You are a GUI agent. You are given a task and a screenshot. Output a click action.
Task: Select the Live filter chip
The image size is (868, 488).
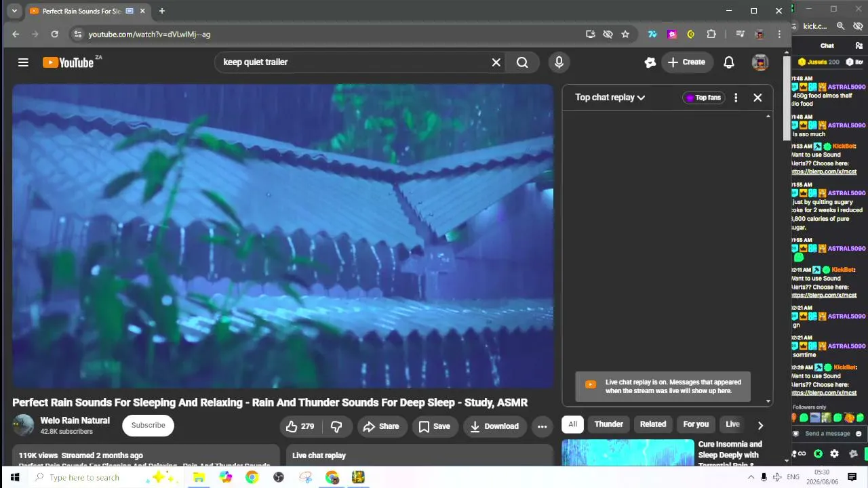point(732,424)
